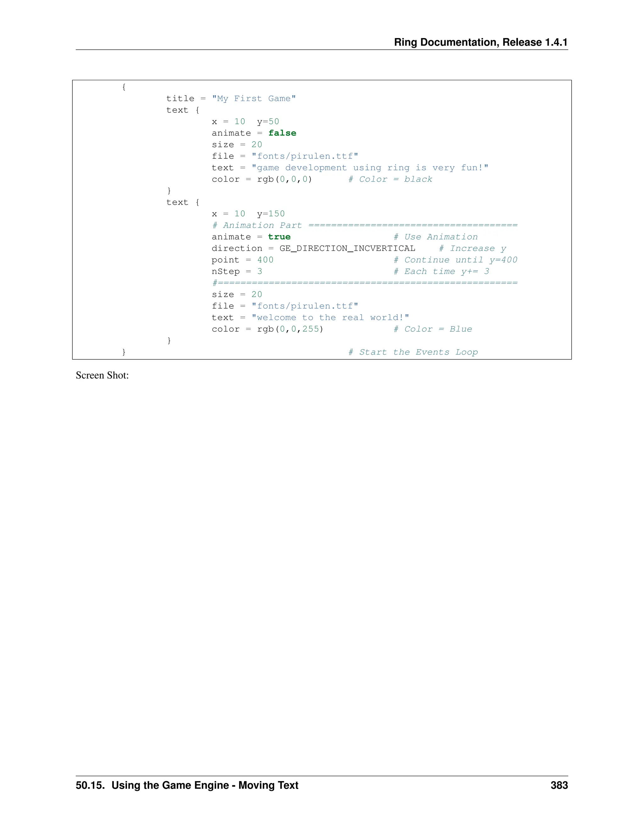Click the 'nStep = 3' code line
This screenshot has width=644, height=833.
pyautogui.click(x=236, y=272)
